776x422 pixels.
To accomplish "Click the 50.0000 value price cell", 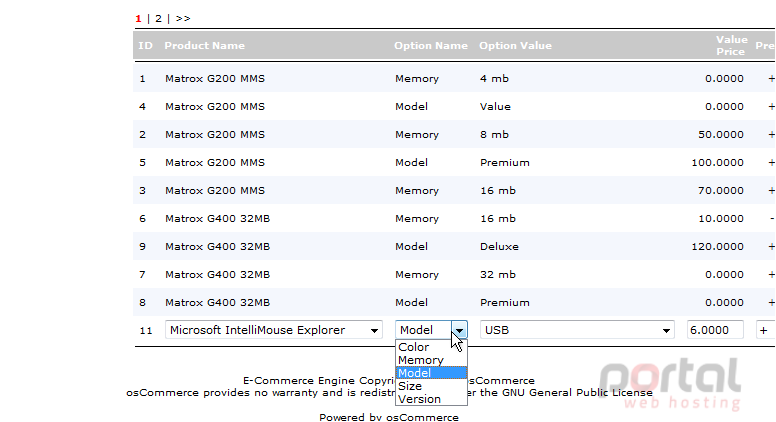I will [x=721, y=135].
